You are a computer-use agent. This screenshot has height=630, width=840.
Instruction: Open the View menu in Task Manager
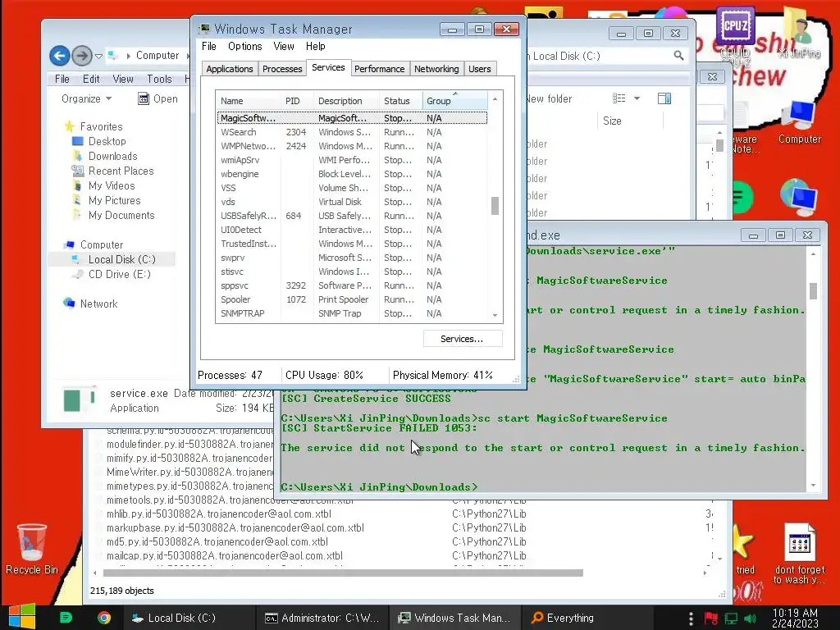(283, 47)
